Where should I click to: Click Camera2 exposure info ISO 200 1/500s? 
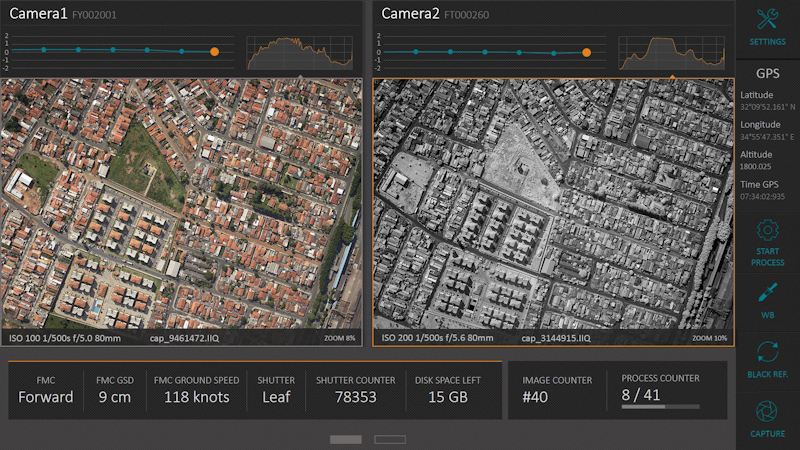click(x=437, y=338)
